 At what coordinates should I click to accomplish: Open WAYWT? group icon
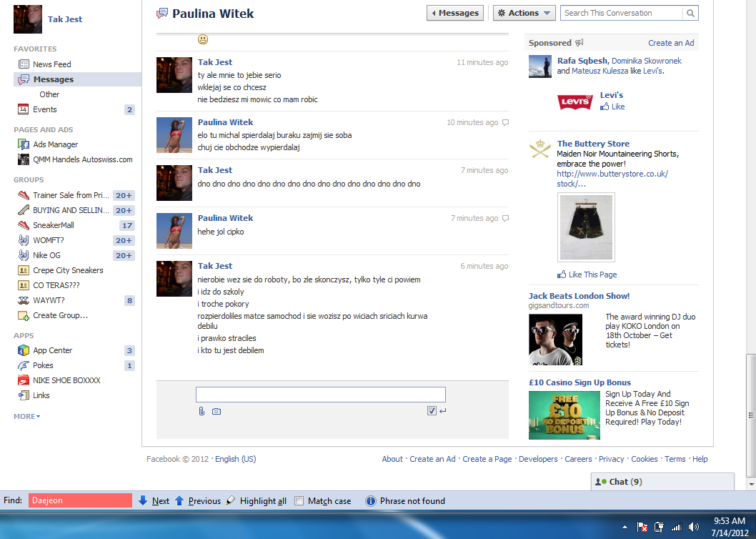[24, 300]
